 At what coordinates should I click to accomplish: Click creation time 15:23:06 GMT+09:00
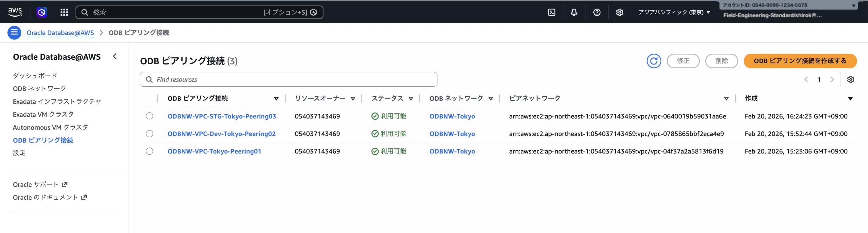tap(796, 151)
